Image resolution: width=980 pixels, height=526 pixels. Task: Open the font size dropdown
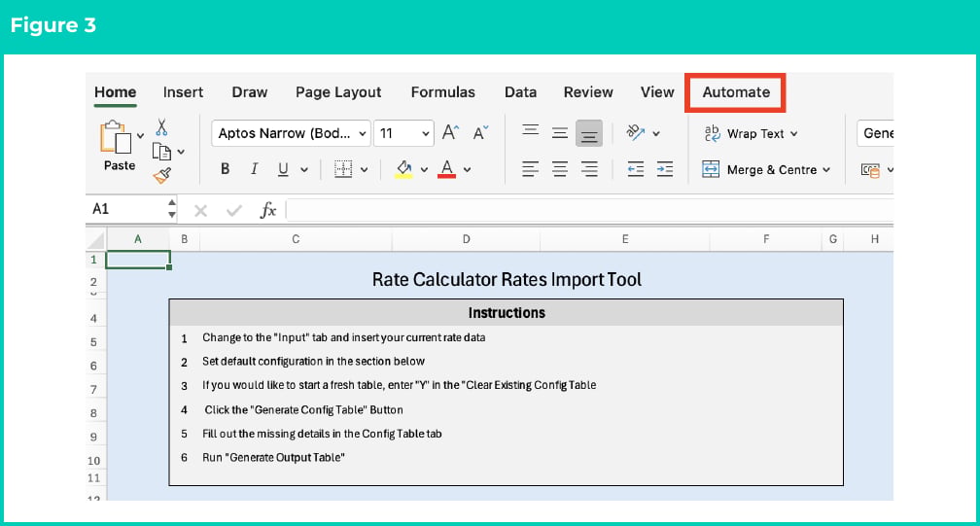click(425, 133)
